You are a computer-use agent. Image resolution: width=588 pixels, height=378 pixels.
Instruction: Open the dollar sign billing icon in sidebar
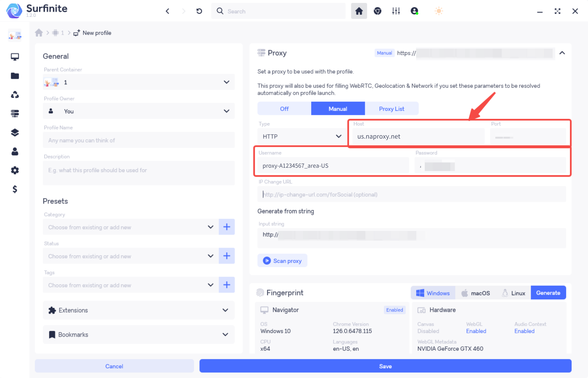point(15,189)
